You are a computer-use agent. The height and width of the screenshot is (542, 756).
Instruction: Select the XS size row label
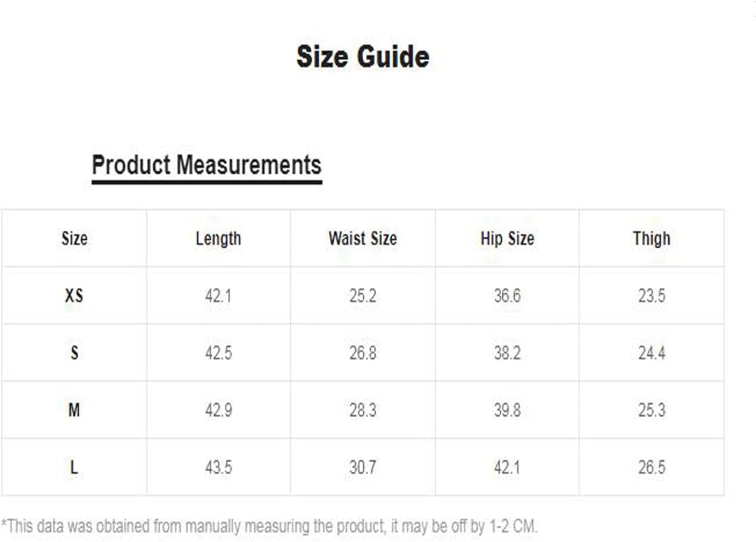(75, 295)
